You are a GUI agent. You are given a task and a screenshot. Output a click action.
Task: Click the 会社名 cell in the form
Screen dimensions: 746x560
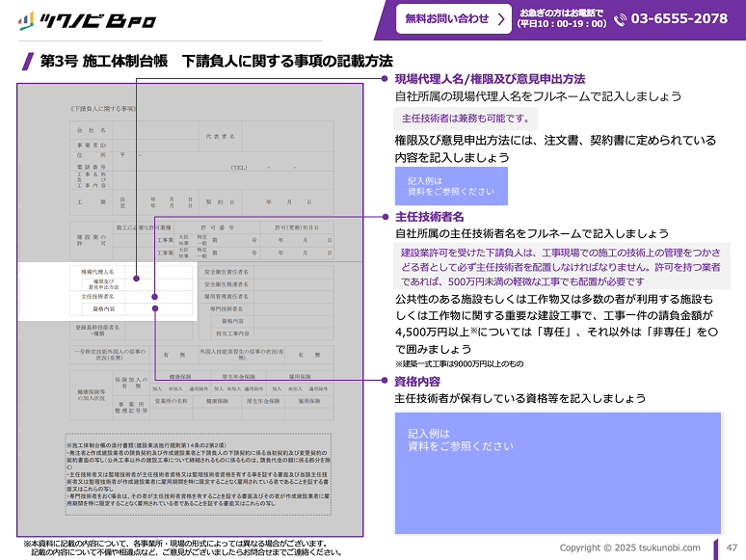[92, 130]
